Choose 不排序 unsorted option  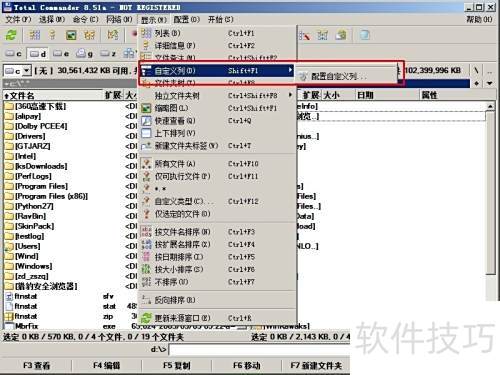[217, 282]
